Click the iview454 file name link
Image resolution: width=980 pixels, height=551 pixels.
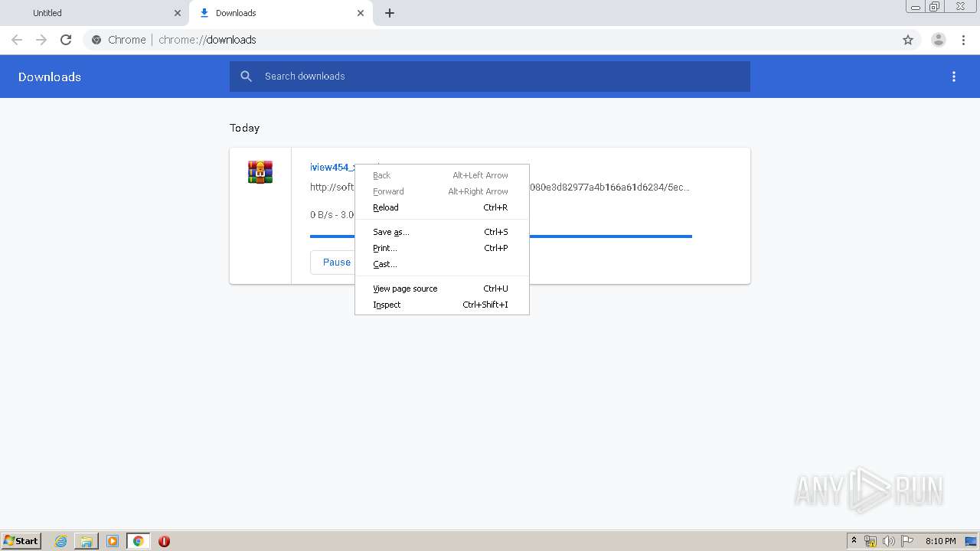pos(332,168)
